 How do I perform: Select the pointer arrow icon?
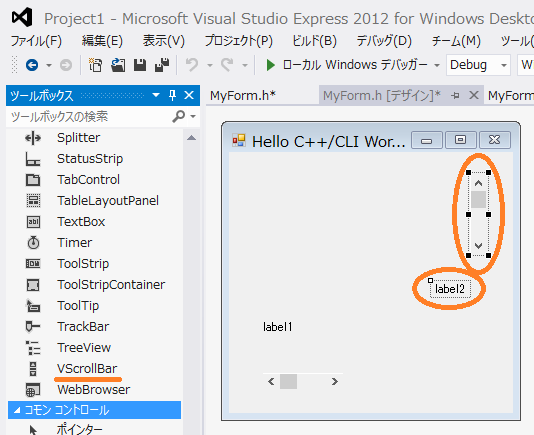[33, 430]
